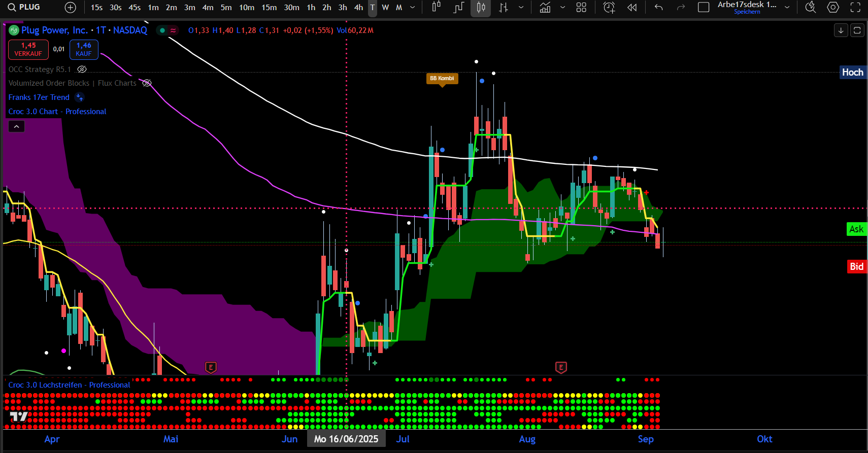The width and height of the screenshot is (868, 453).
Task: Open the layout name Arbe17sdesk dropdown
Action: tap(787, 8)
